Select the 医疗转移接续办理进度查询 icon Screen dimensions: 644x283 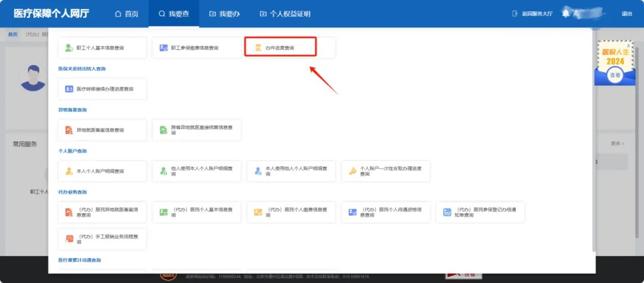pos(69,89)
